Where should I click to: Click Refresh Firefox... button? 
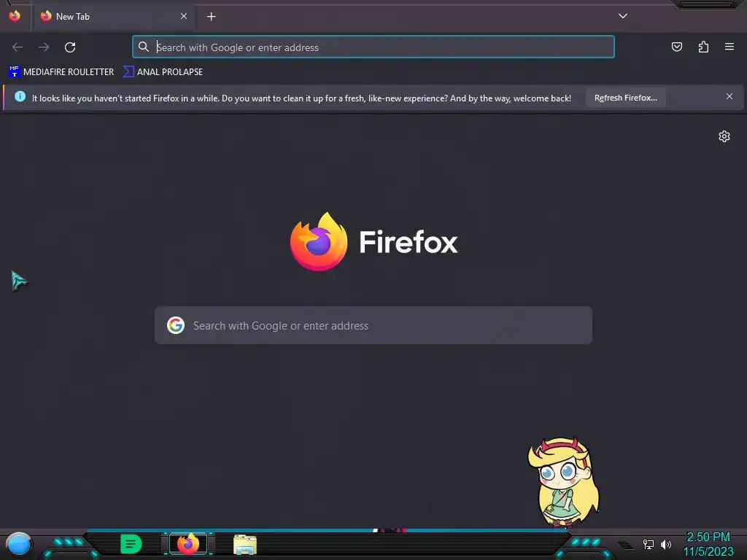click(625, 98)
